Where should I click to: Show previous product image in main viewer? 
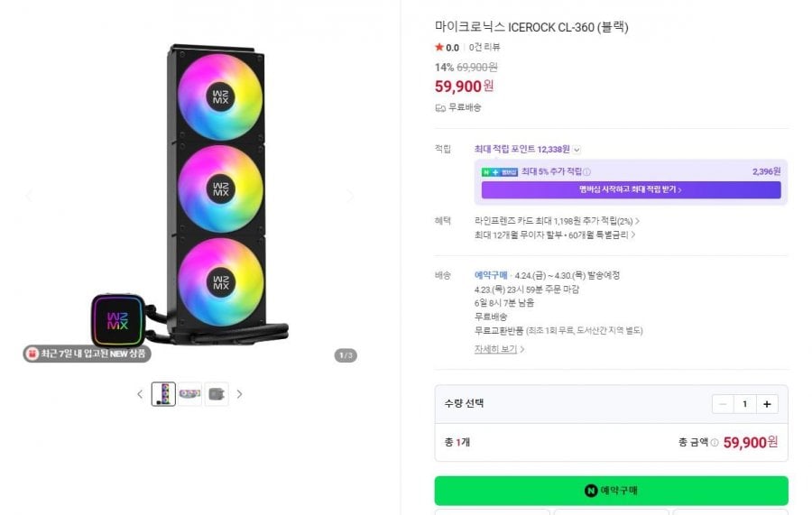(x=28, y=196)
